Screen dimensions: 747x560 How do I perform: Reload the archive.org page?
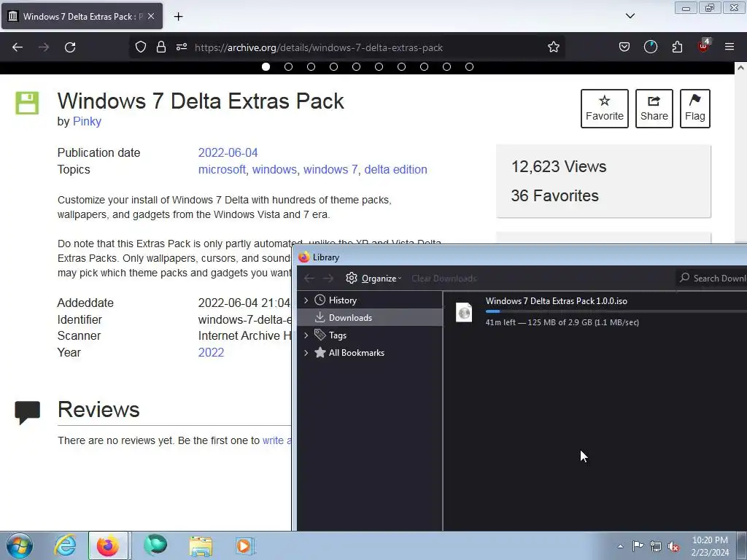[x=70, y=47]
